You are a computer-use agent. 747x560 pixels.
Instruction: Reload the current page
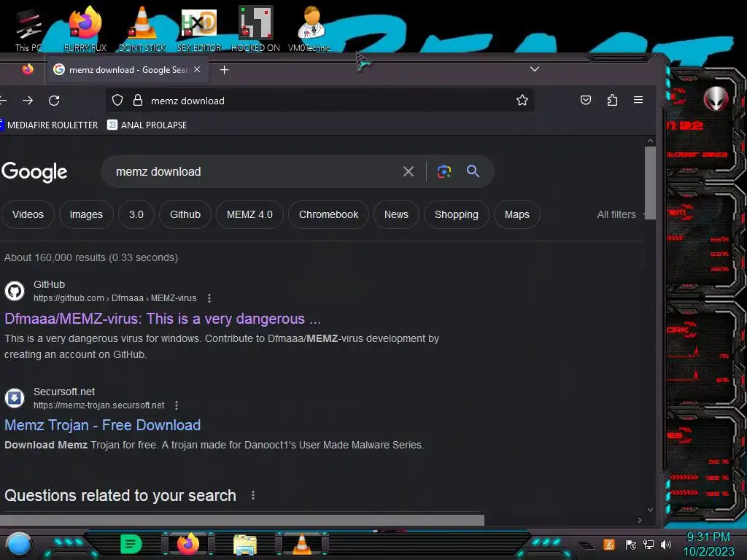tap(54, 101)
